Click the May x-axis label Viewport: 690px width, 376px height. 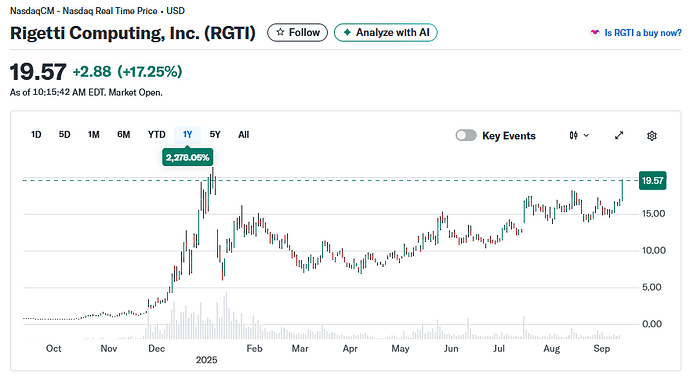400,349
